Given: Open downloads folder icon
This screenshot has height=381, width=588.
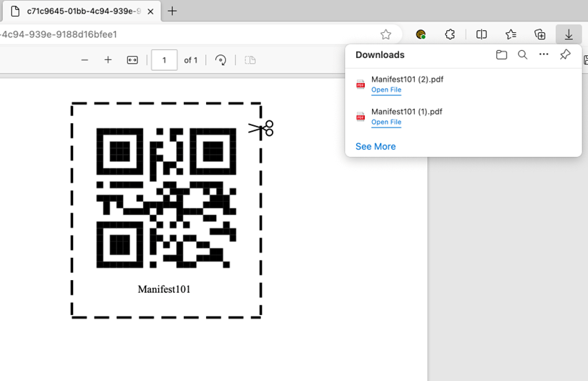Looking at the screenshot, I should point(501,55).
